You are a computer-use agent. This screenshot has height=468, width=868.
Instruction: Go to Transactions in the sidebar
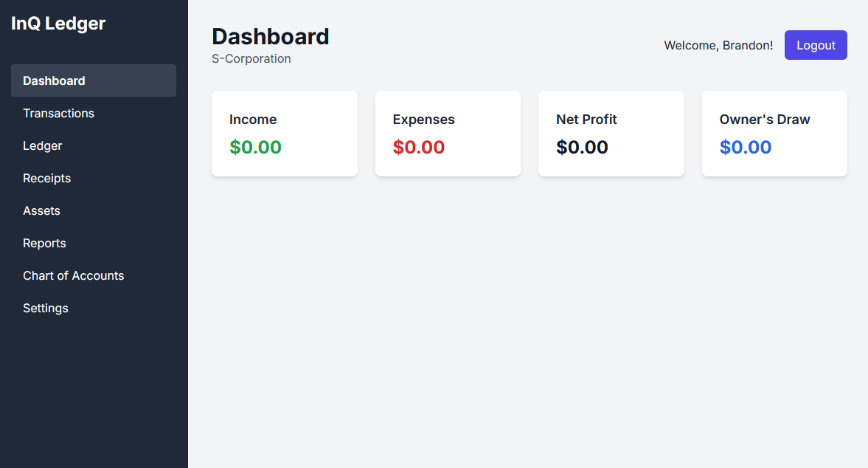click(58, 113)
